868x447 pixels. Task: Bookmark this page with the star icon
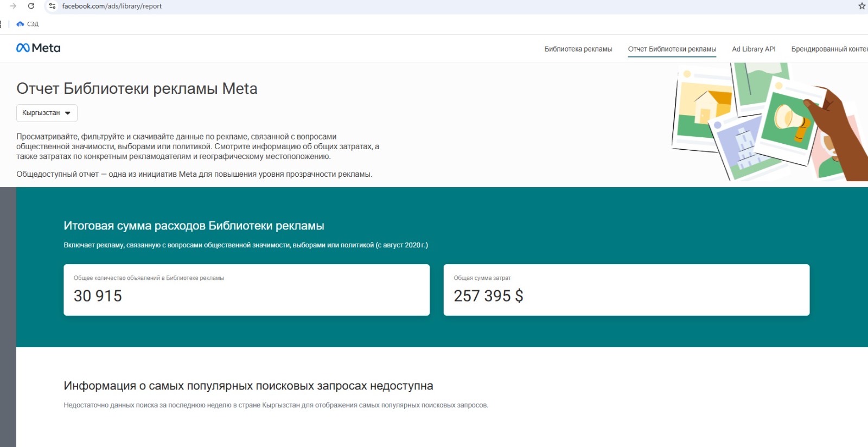pyautogui.click(x=861, y=6)
